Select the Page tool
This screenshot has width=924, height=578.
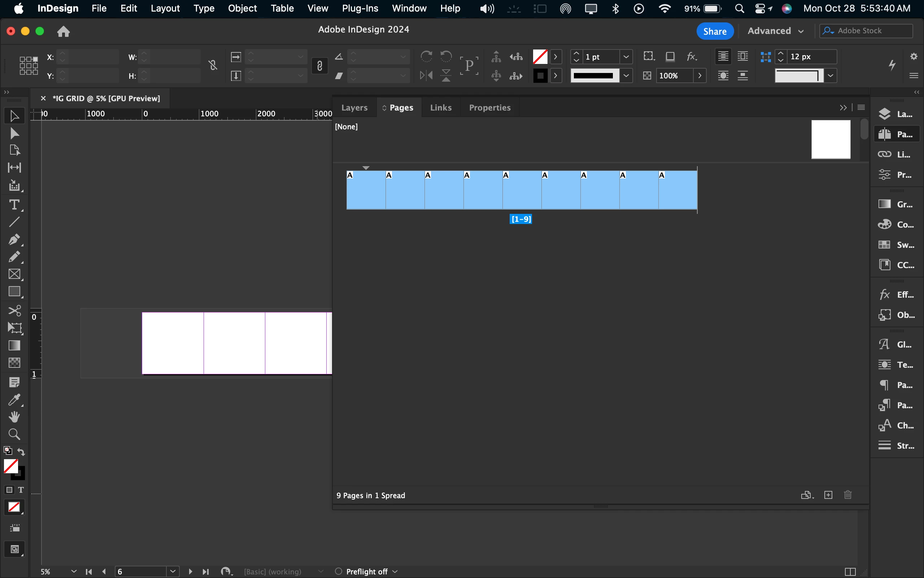(14, 150)
